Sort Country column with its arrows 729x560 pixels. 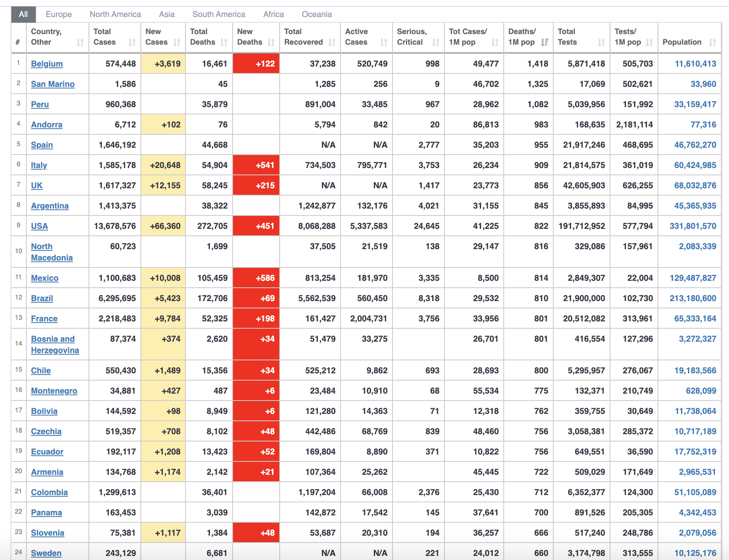(80, 42)
